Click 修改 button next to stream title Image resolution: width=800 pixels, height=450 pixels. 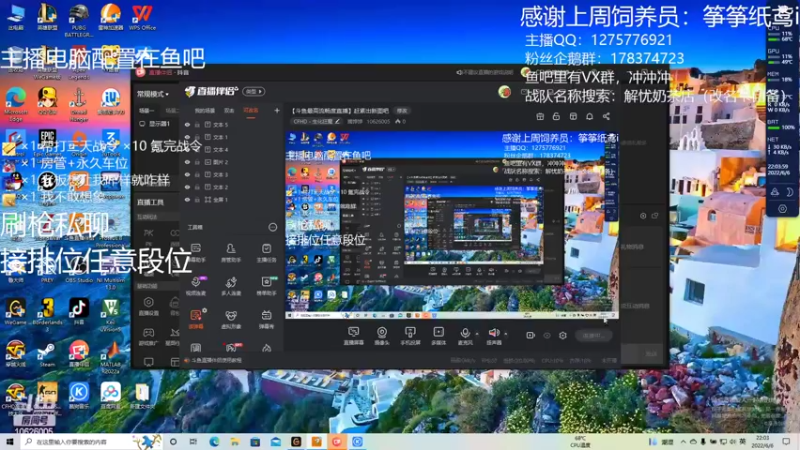[403, 111]
